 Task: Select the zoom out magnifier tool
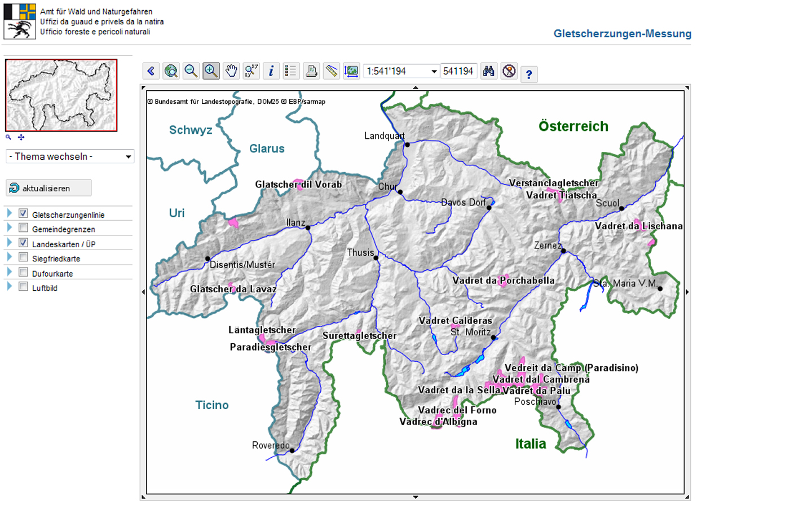191,71
